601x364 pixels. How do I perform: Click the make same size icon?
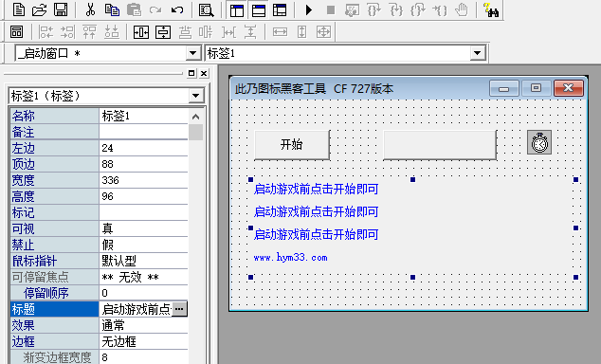323,32
